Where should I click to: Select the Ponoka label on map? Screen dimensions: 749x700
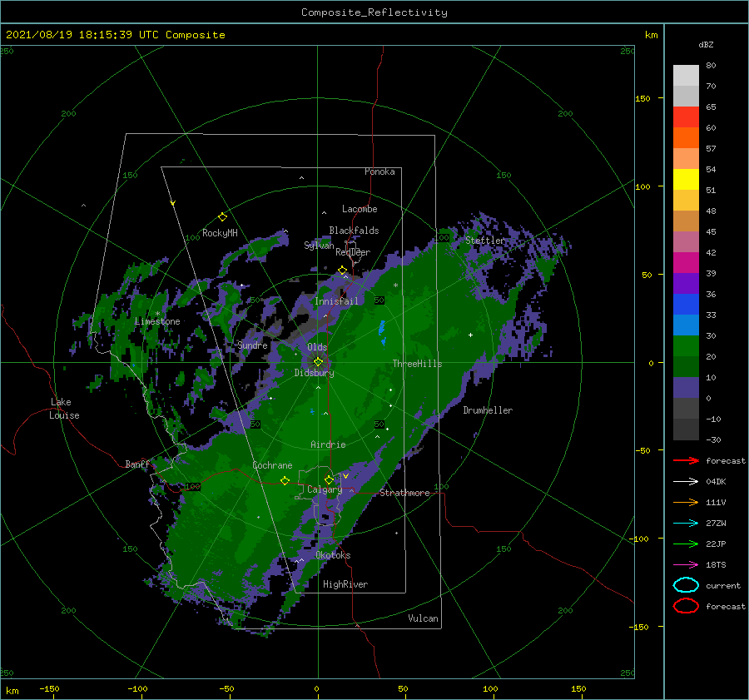(379, 171)
